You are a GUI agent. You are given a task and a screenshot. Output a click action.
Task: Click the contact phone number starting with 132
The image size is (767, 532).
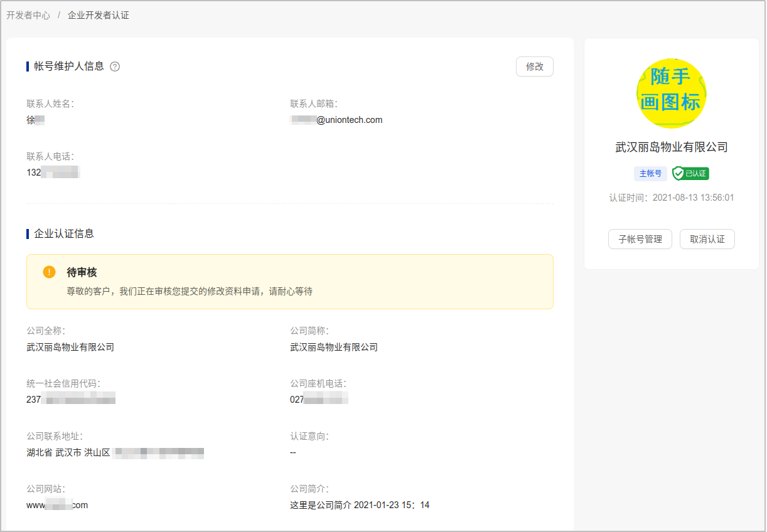click(x=53, y=173)
